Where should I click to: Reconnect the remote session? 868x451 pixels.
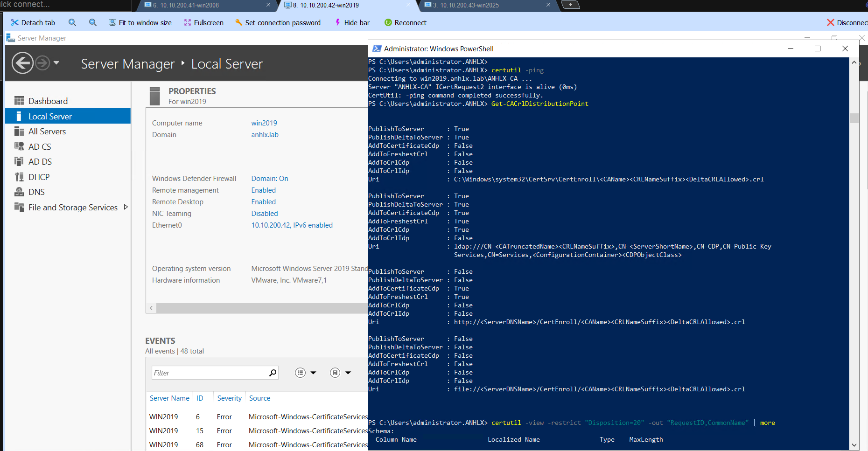(405, 22)
